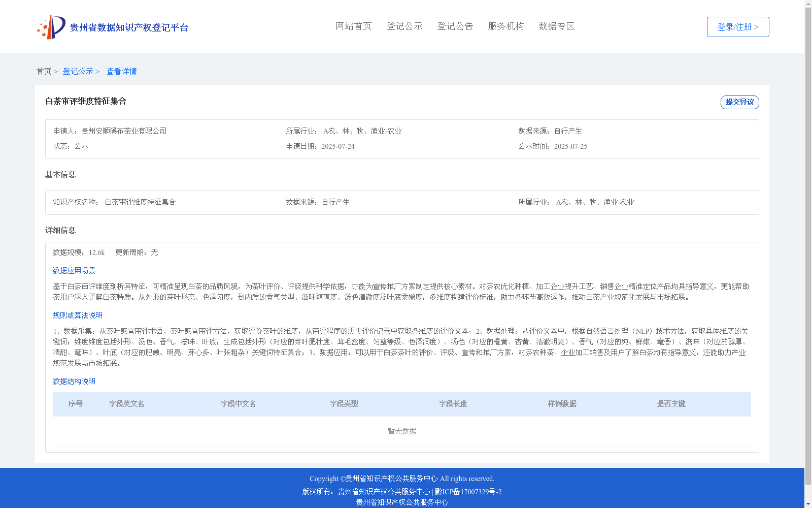Open the 数据专区 navigation item
This screenshot has height=508, width=812.
coord(557,26)
